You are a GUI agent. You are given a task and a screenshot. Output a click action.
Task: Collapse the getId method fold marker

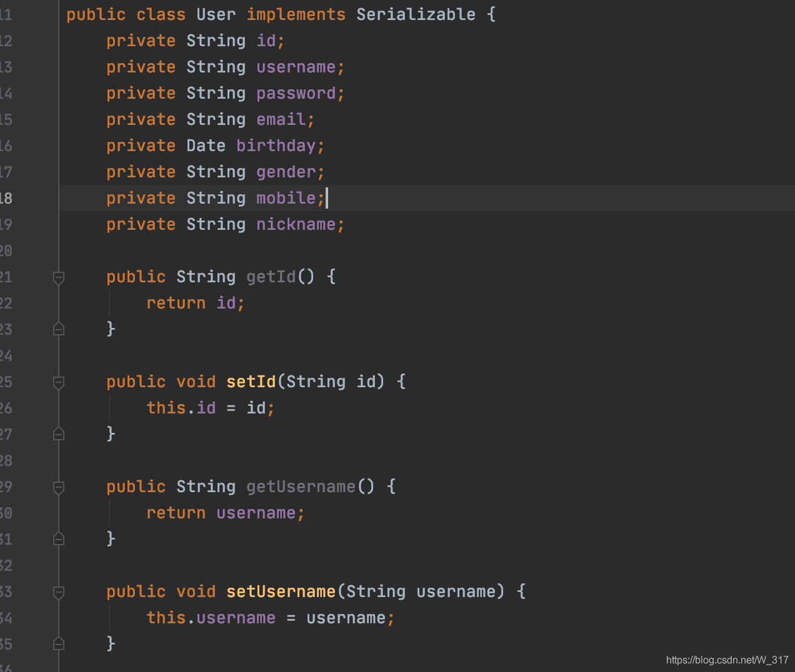click(59, 278)
